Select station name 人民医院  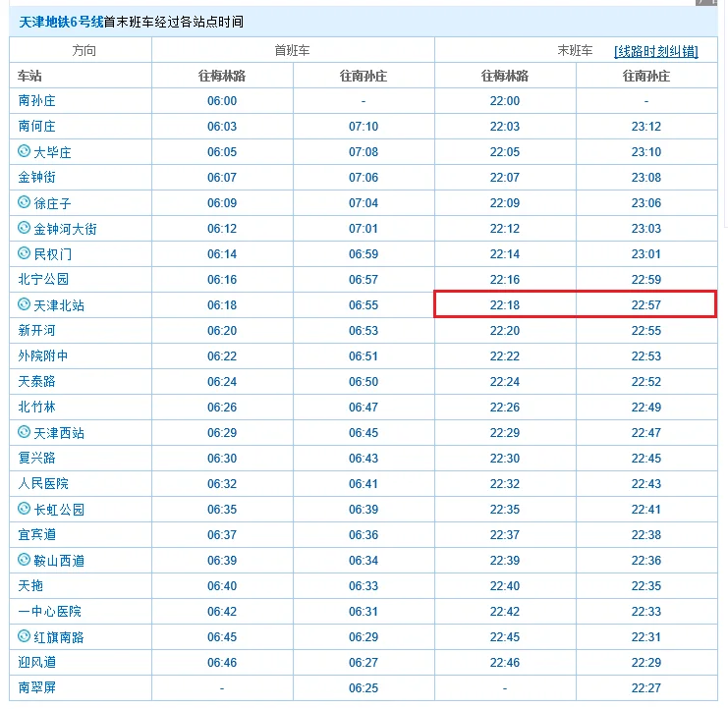coord(43,483)
